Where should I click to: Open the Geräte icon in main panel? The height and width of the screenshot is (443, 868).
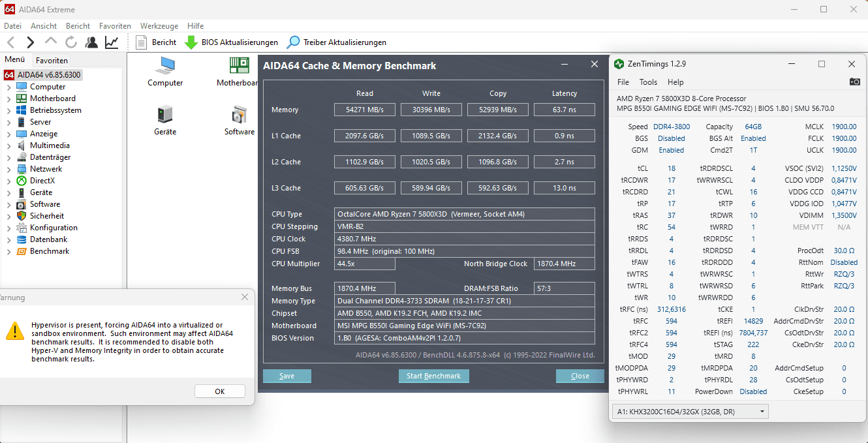[165, 121]
